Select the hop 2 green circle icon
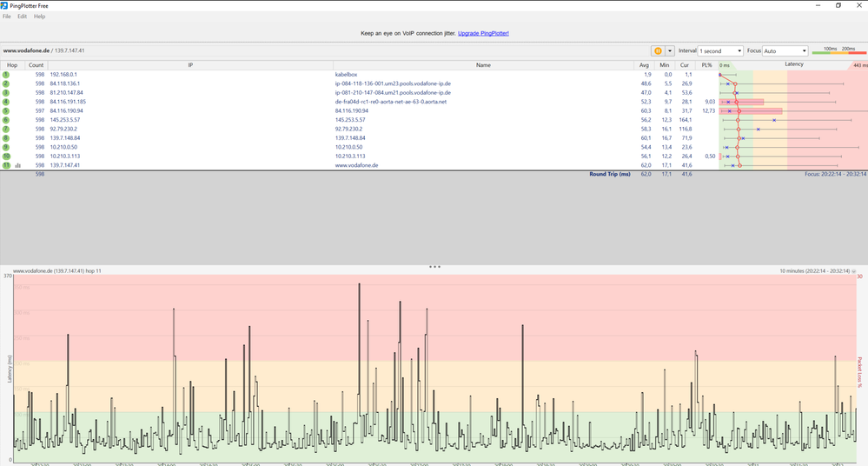Screen dimensions: 868x466 (x=6, y=83)
